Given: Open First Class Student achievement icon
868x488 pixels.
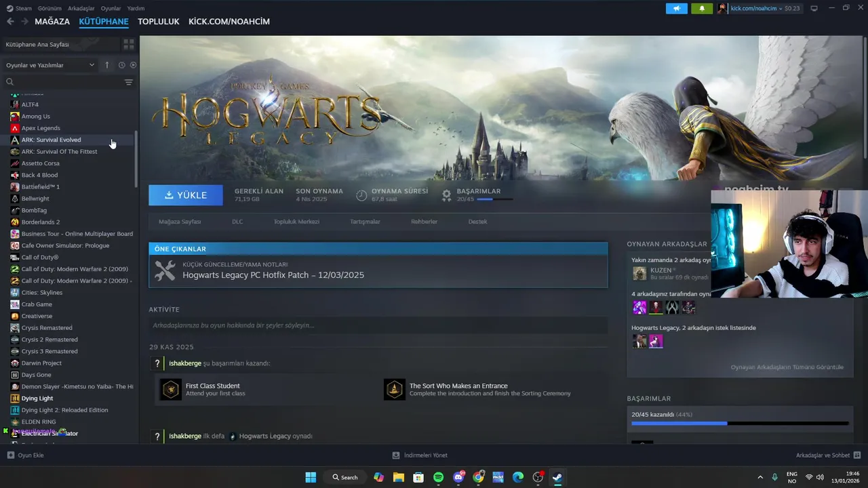Looking at the screenshot, I should [x=171, y=390].
